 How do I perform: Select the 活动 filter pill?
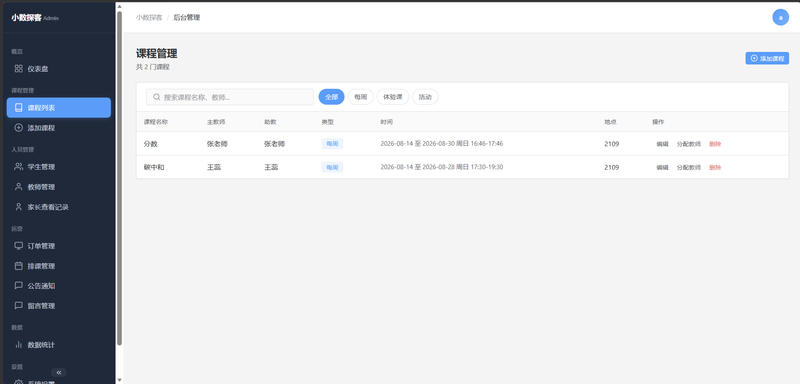tap(425, 97)
